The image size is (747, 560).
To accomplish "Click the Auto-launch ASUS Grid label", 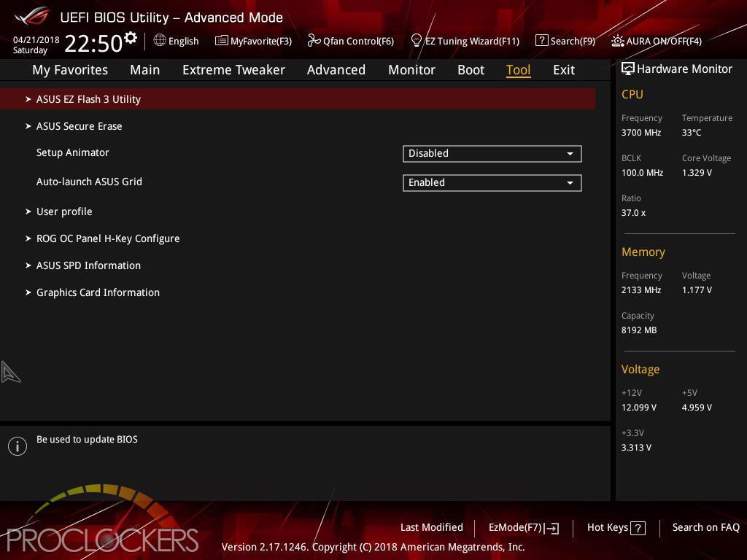I will tap(89, 182).
